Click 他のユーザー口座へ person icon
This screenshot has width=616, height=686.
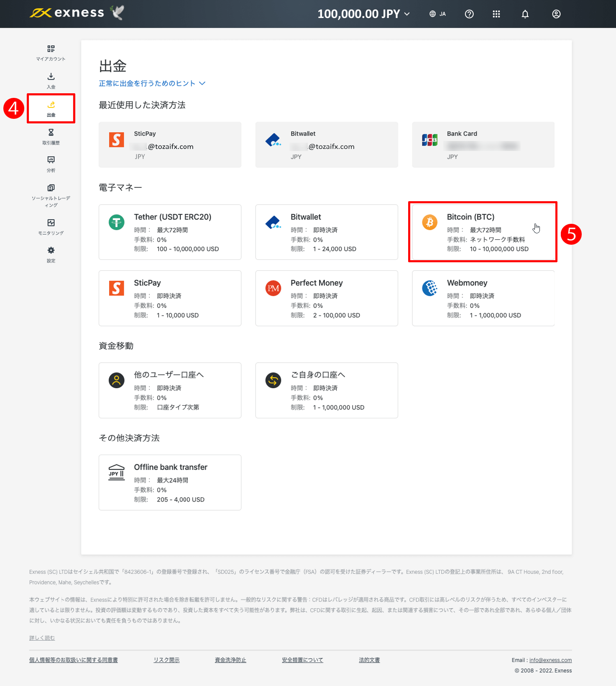point(117,380)
